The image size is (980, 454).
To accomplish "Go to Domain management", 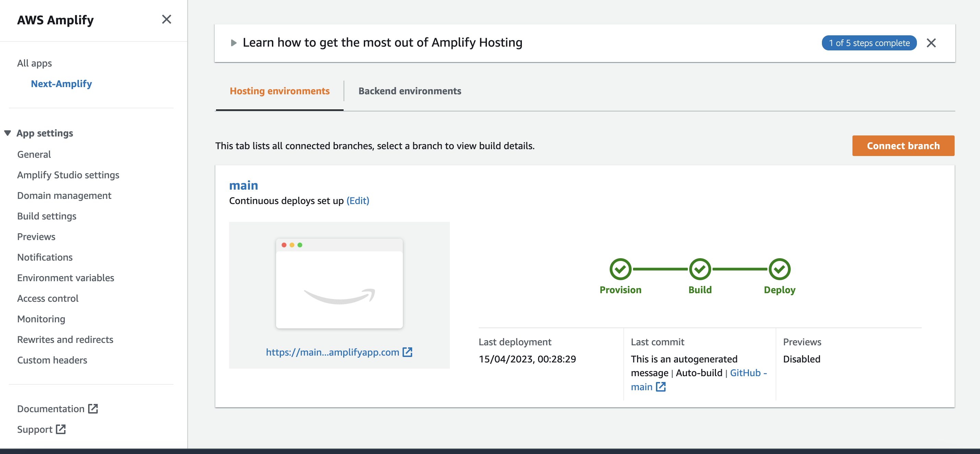I will 64,195.
